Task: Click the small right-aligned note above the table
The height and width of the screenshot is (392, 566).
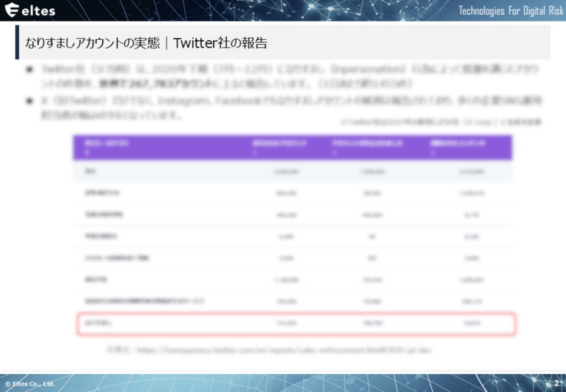Action: click(x=441, y=123)
